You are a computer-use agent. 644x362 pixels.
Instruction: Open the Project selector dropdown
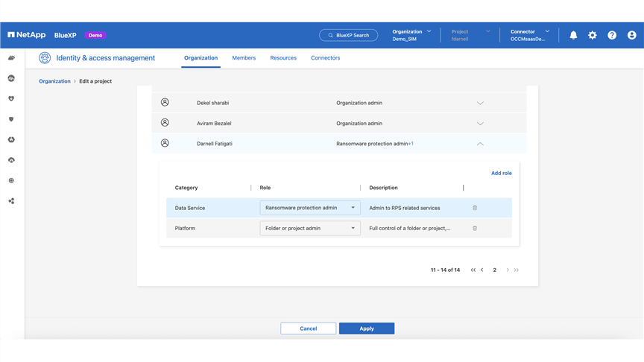[x=470, y=35]
